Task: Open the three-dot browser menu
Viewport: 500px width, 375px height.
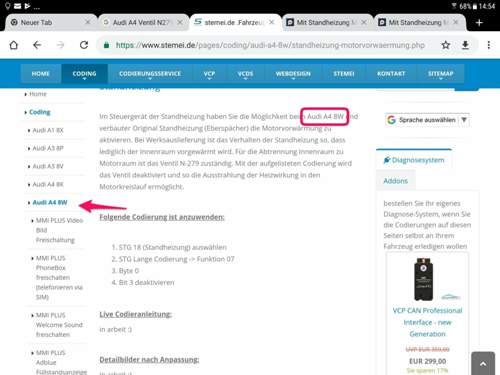Action: 489,45
